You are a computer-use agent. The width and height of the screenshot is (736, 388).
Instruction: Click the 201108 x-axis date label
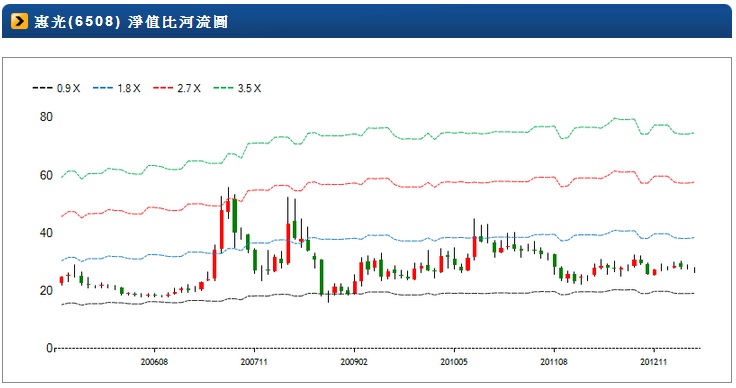554,362
